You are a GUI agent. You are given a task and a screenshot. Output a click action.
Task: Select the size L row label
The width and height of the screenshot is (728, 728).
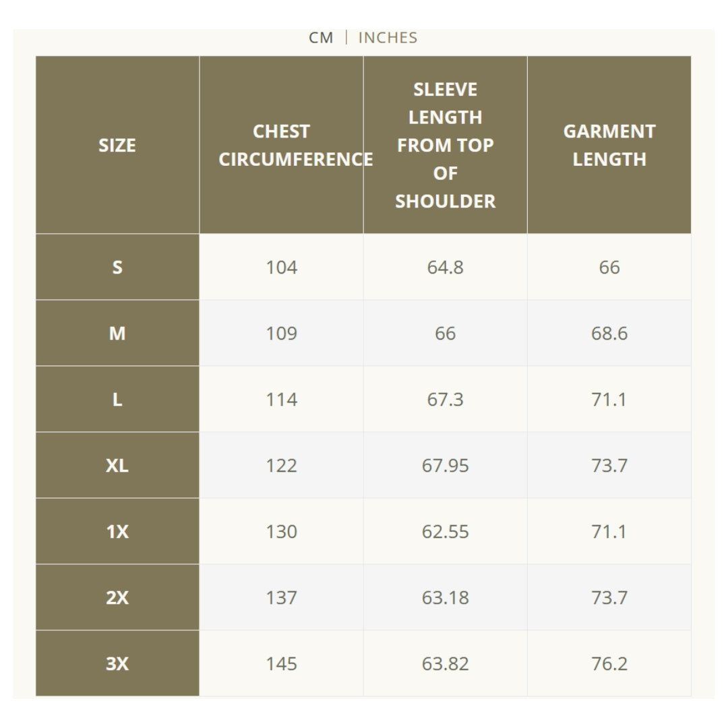coord(117,399)
